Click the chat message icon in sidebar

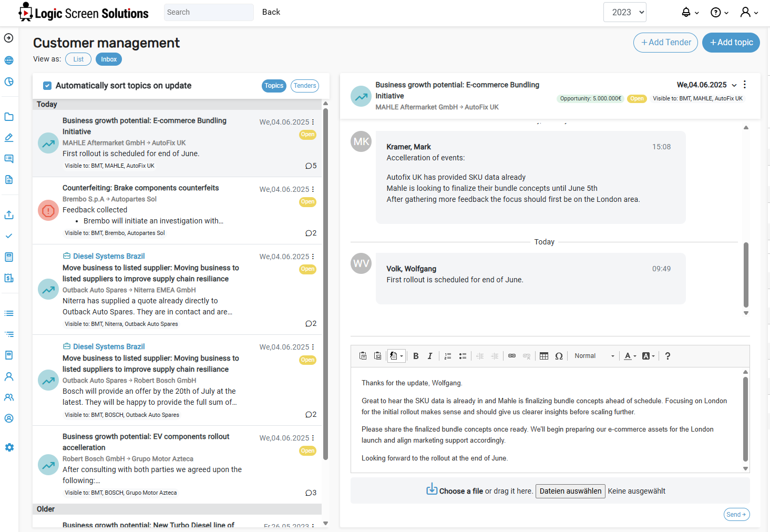pyautogui.click(x=9, y=159)
